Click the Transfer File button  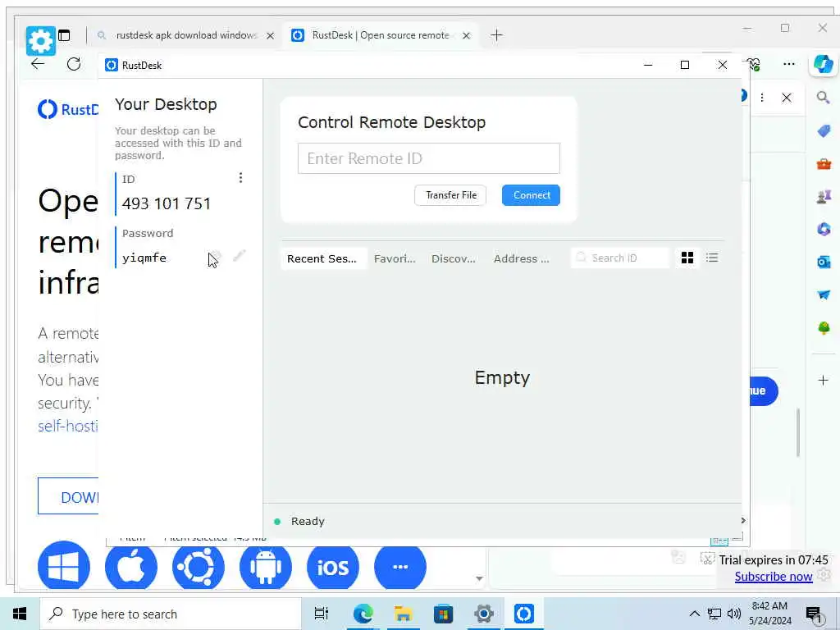[450, 195]
